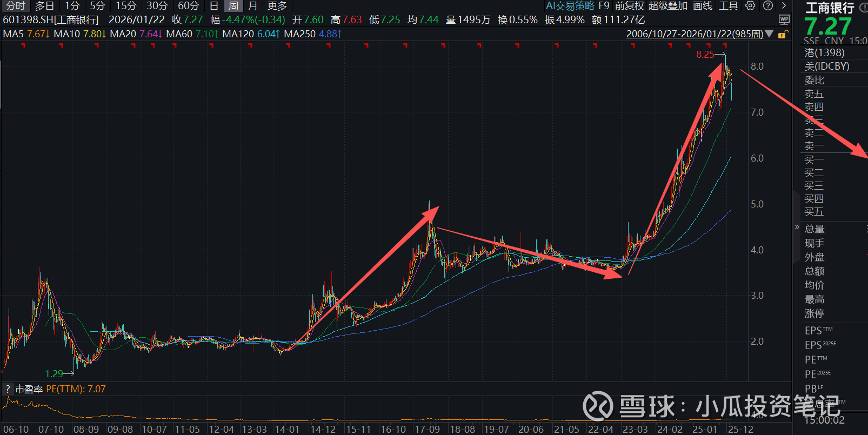Toggle the MA60 moving average line

(192, 34)
